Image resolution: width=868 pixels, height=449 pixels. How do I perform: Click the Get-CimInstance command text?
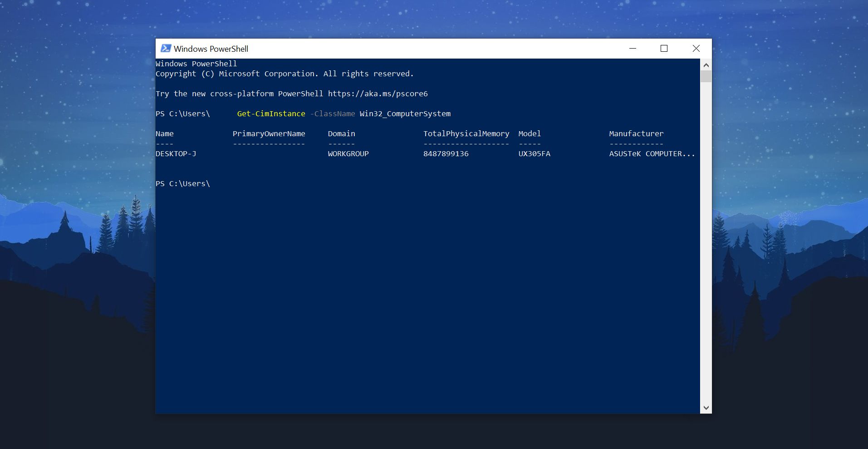[271, 113]
